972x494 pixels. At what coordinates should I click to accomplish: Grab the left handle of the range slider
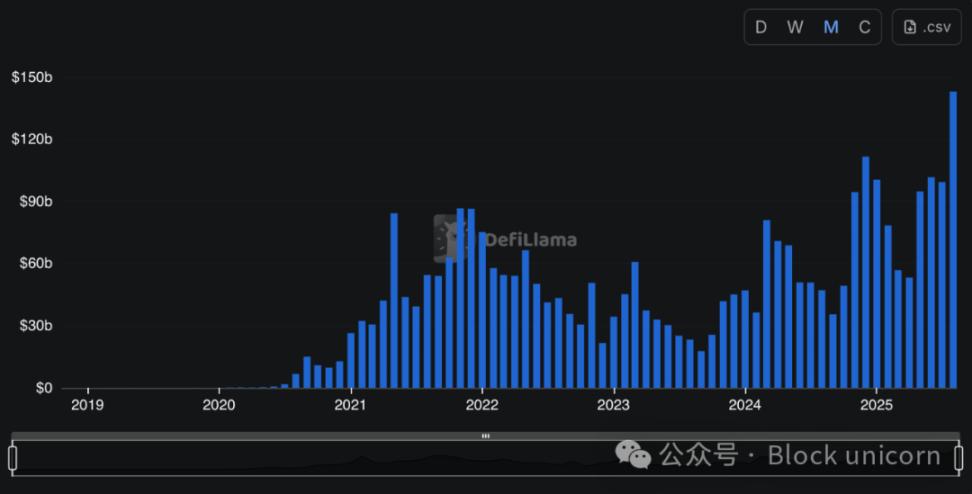coord(13,457)
